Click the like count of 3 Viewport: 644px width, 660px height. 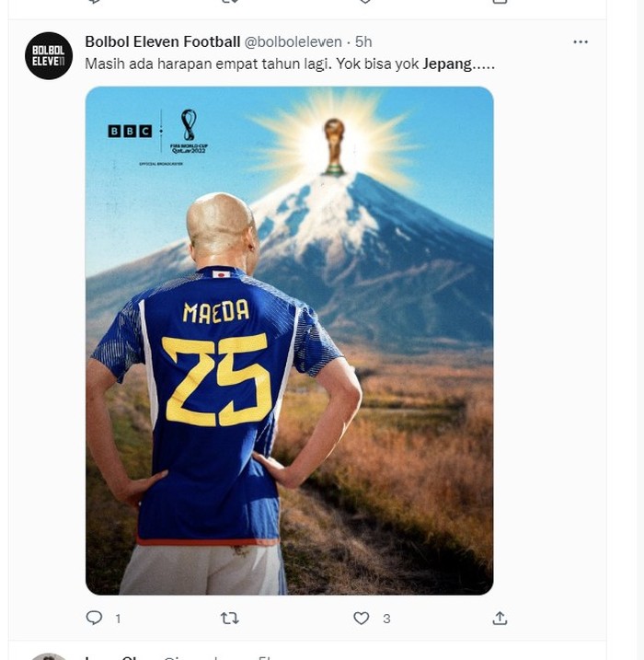(386, 619)
